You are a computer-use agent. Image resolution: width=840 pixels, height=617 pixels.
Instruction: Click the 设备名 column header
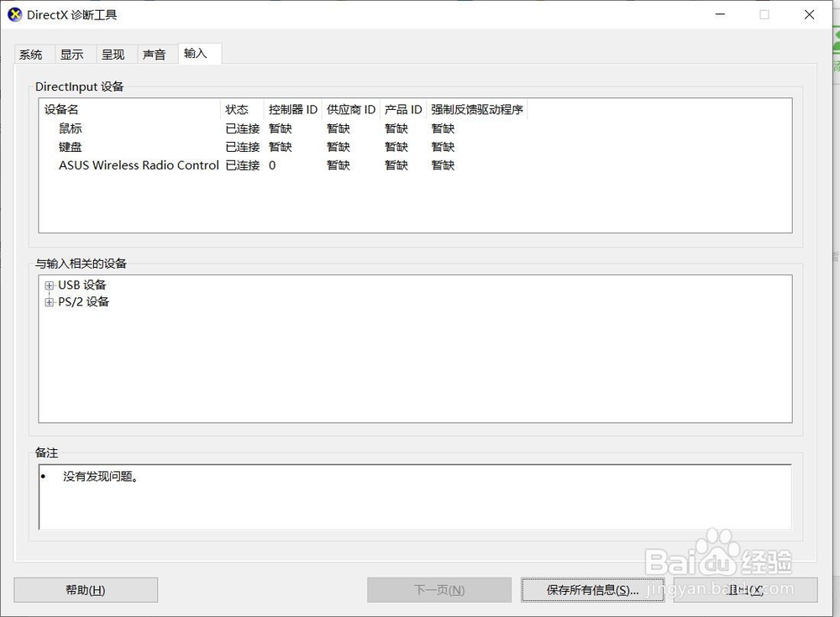pyautogui.click(x=130, y=109)
